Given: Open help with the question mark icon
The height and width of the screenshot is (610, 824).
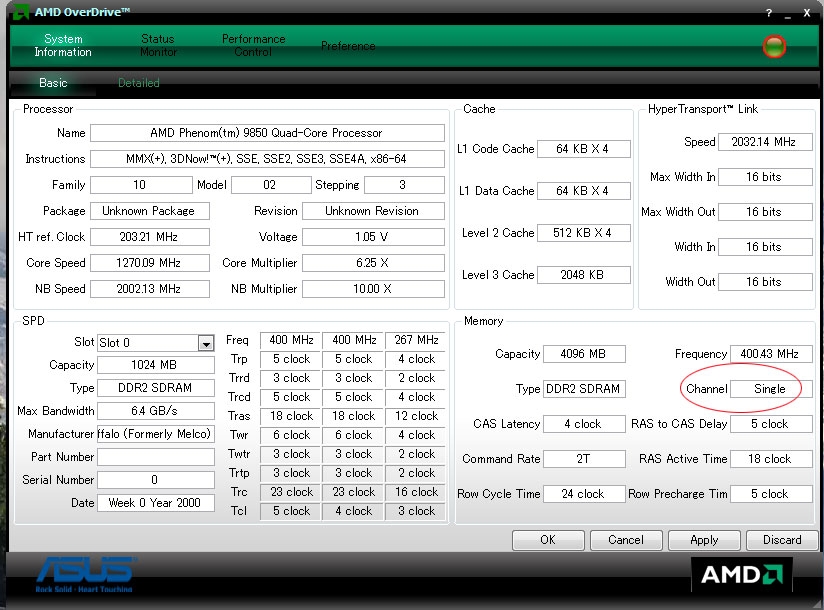Looking at the screenshot, I should 769,13.
